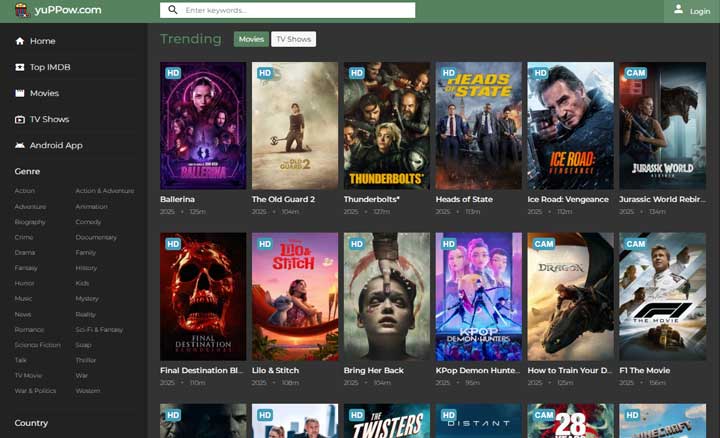Select the Action & Adventure genre

[105, 191]
